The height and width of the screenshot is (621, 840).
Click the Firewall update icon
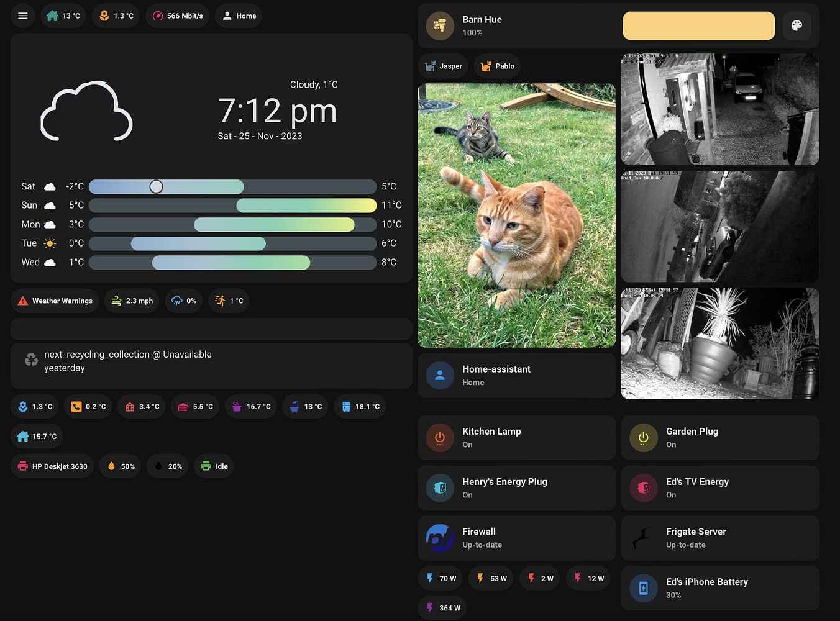pos(440,538)
